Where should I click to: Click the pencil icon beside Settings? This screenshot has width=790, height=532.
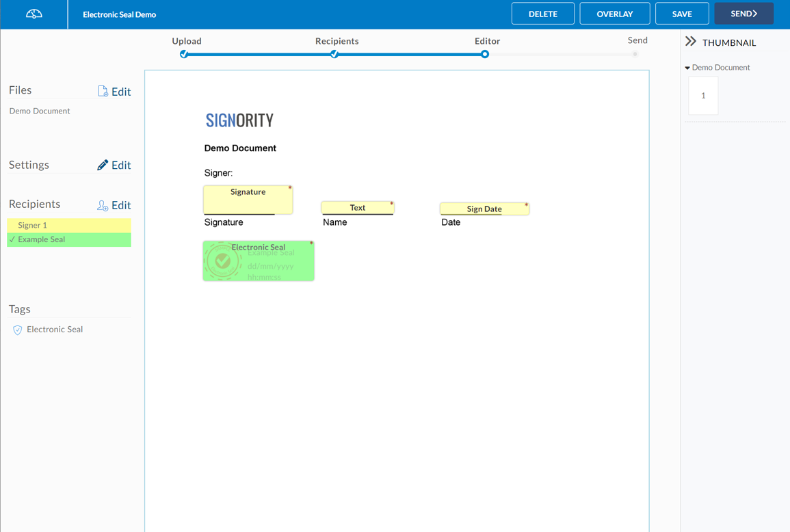pyautogui.click(x=103, y=165)
